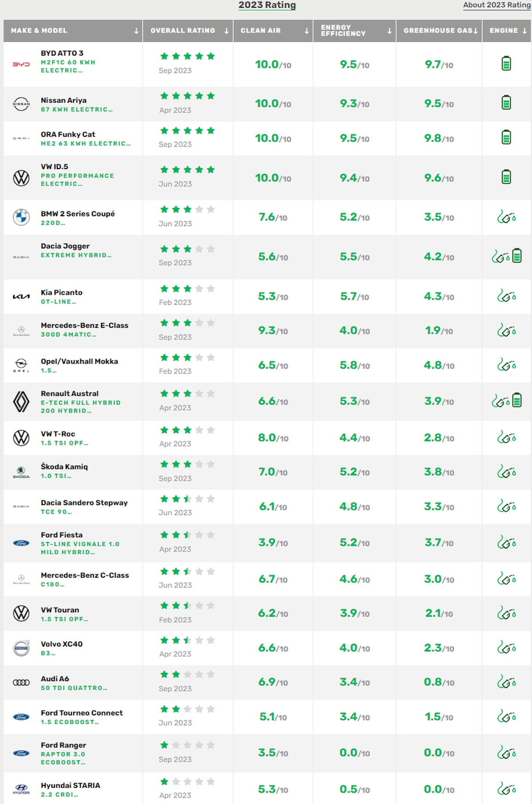Click the Hyundai logo beside STARIA

pyautogui.click(x=21, y=789)
